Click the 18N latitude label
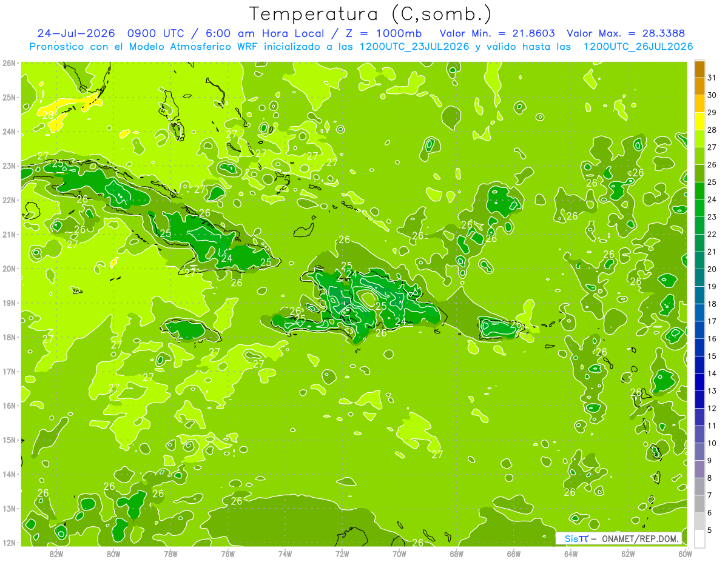The image size is (728, 562). [9, 337]
